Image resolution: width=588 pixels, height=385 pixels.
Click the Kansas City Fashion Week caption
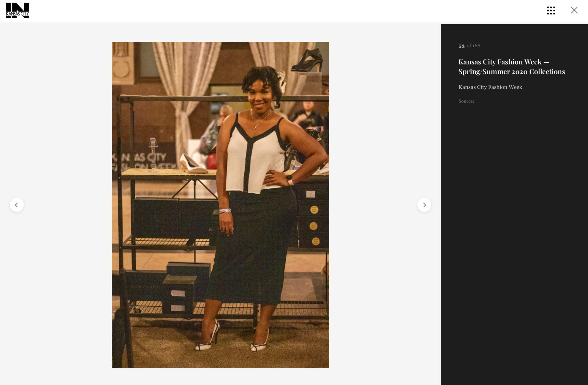(490, 87)
